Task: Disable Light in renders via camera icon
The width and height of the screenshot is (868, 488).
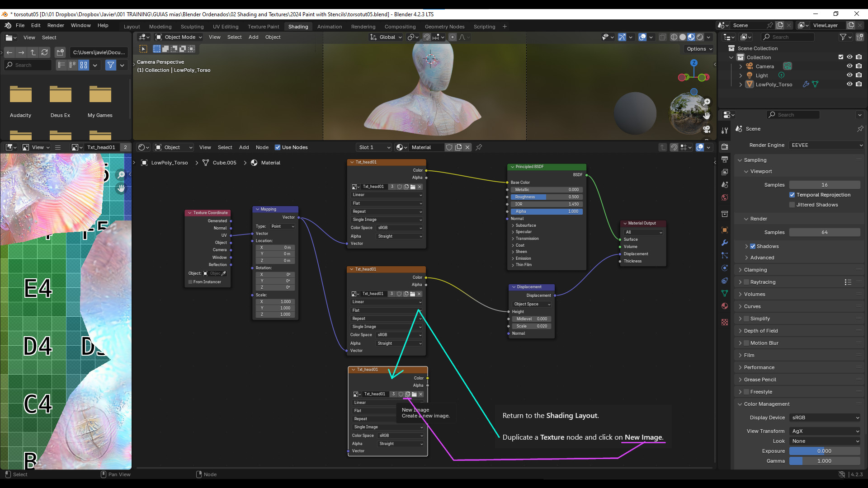Action: point(859,75)
